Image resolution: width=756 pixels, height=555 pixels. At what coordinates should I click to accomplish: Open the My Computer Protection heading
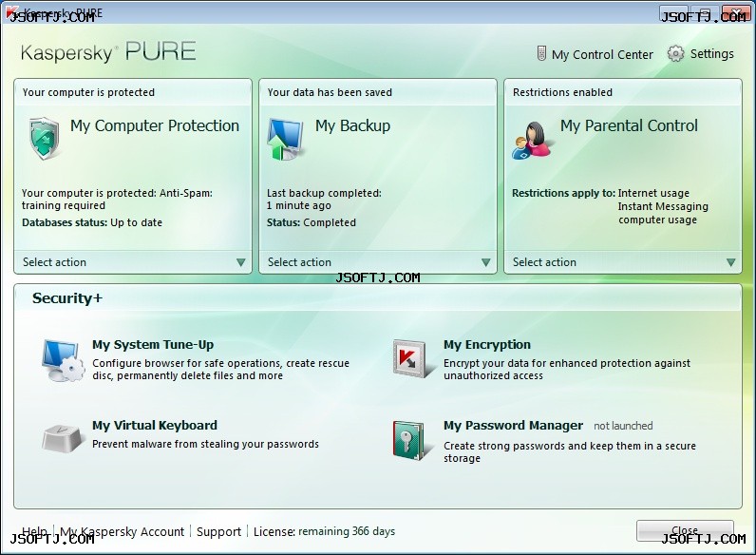click(155, 126)
